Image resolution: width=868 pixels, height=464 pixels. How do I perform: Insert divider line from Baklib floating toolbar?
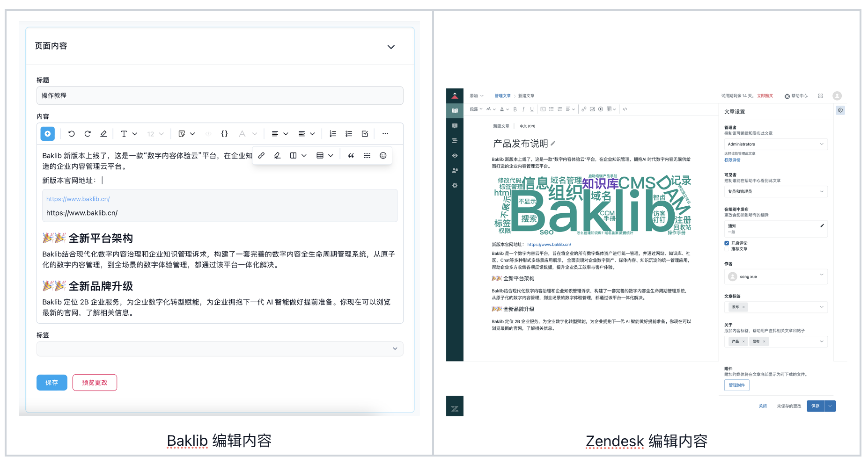click(x=367, y=156)
